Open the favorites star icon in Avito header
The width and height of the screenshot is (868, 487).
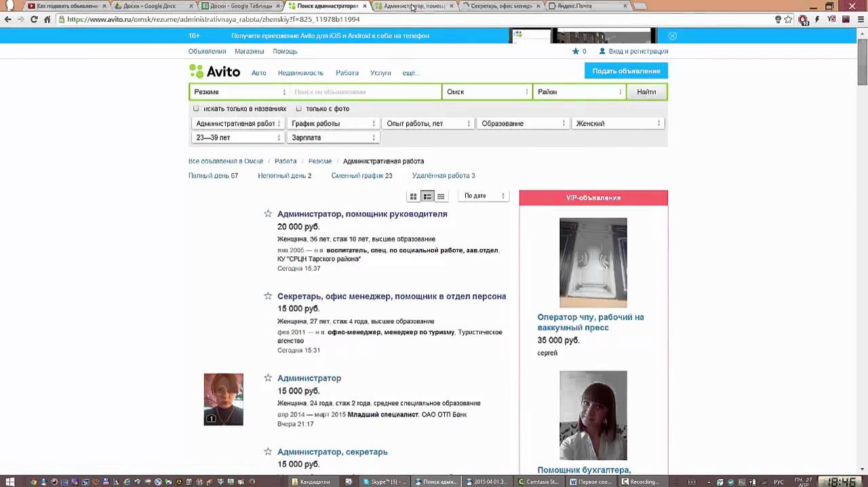[576, 52]
